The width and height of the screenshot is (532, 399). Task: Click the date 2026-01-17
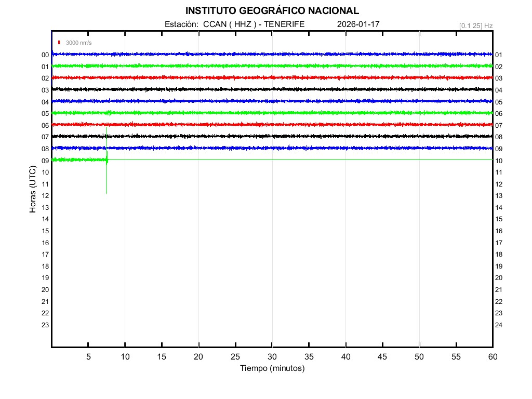(358, 24)
